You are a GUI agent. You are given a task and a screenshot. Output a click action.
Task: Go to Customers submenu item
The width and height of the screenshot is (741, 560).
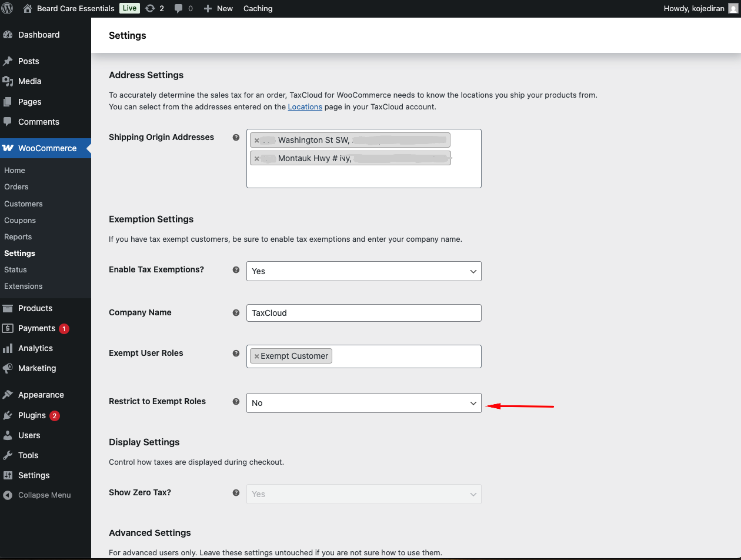click(24, 204)
